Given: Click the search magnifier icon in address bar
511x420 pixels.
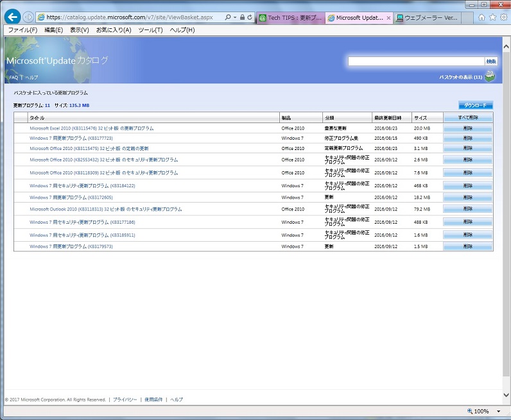Looking at the screenshot, I should click(228, 17).
